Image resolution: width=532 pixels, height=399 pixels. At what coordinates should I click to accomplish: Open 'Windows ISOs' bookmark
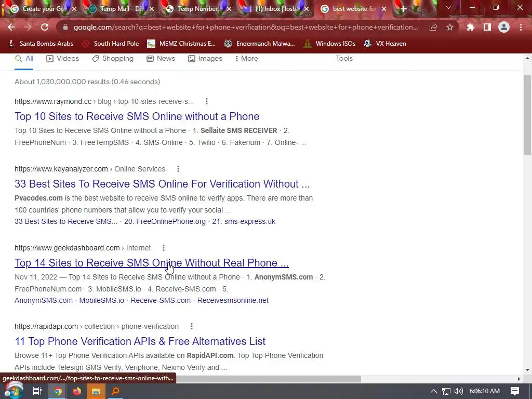[x=329, y=44]
